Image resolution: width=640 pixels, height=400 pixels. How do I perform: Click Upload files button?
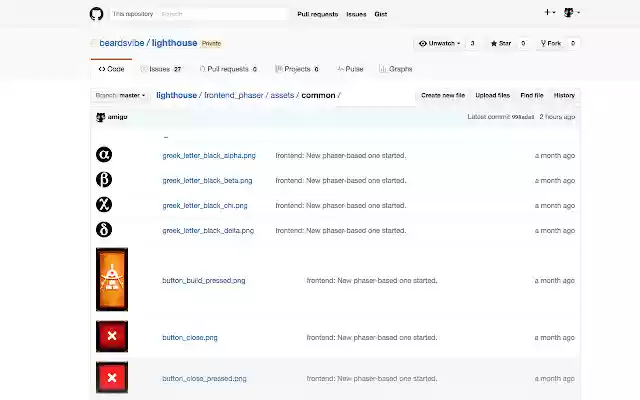pos(493,96)
